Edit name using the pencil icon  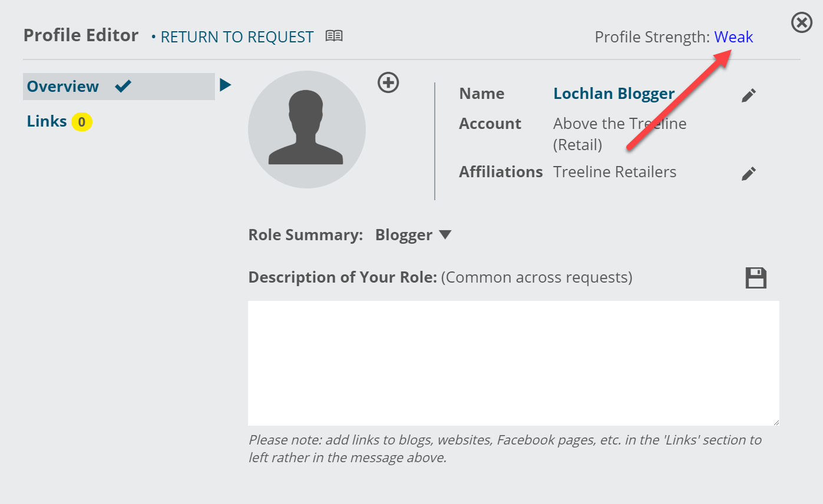coord(748,95)
